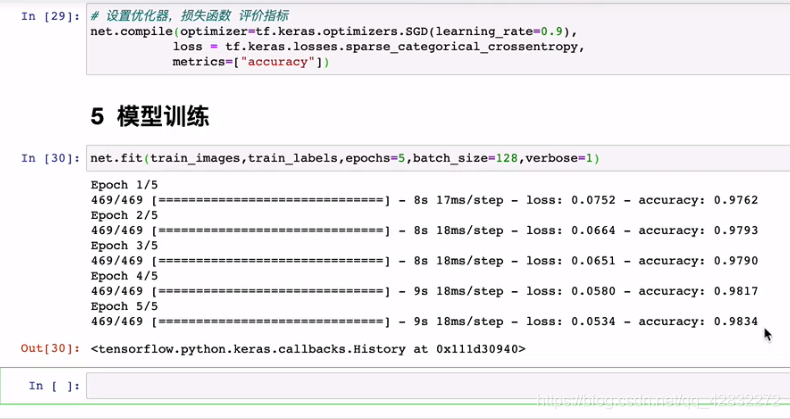Click the empty code cell input

pyautogui.click(x=438, y=386)
